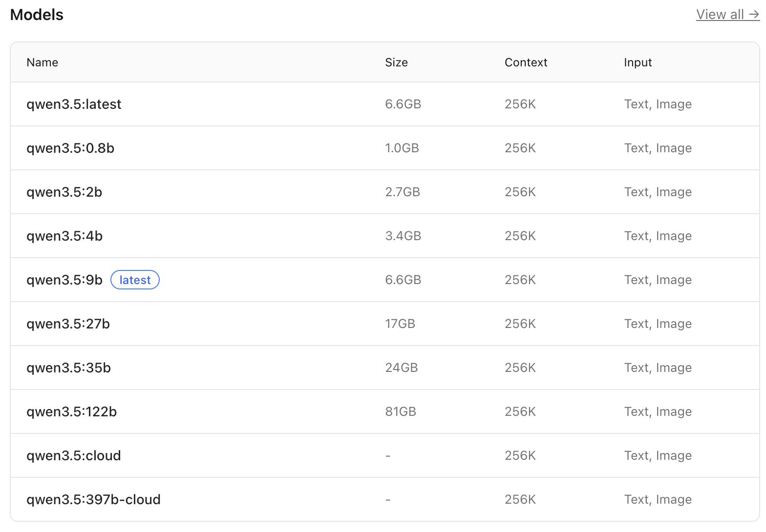
Task: Open the qwen3.5:9b model
Action: coord(64,280)
